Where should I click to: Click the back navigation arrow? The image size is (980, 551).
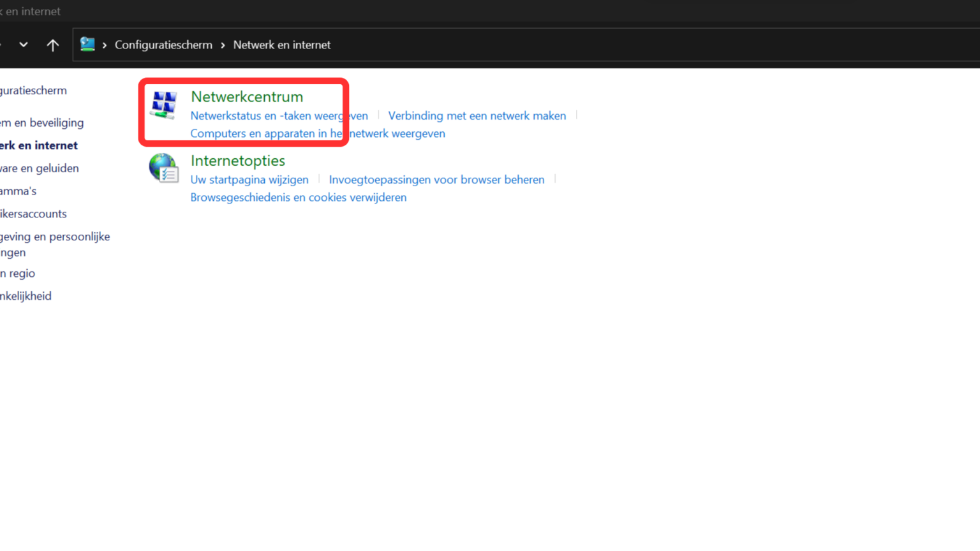point(1,45)
